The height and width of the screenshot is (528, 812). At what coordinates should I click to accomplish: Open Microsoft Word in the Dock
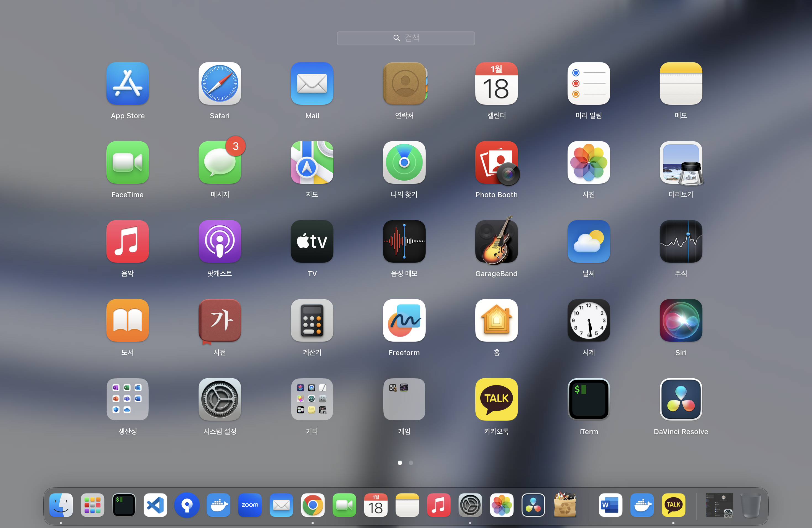point(610,505)
